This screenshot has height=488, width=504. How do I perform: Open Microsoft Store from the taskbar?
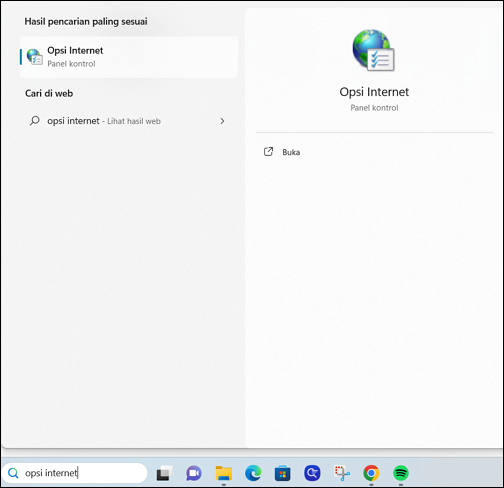[x=283, y=473]
